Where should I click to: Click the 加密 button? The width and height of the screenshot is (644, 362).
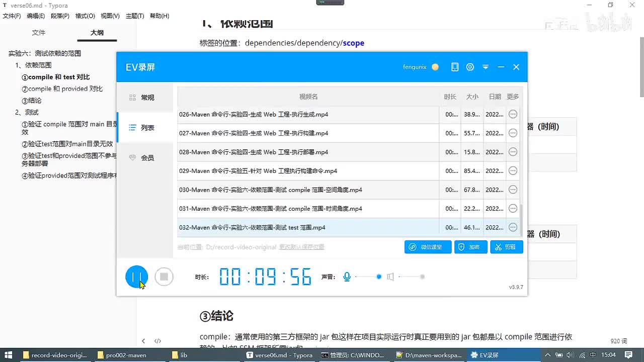471,247
